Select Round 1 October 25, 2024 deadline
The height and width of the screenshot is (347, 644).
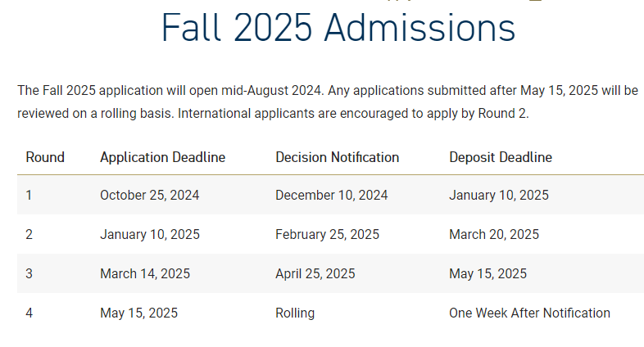tap(149, 195)
